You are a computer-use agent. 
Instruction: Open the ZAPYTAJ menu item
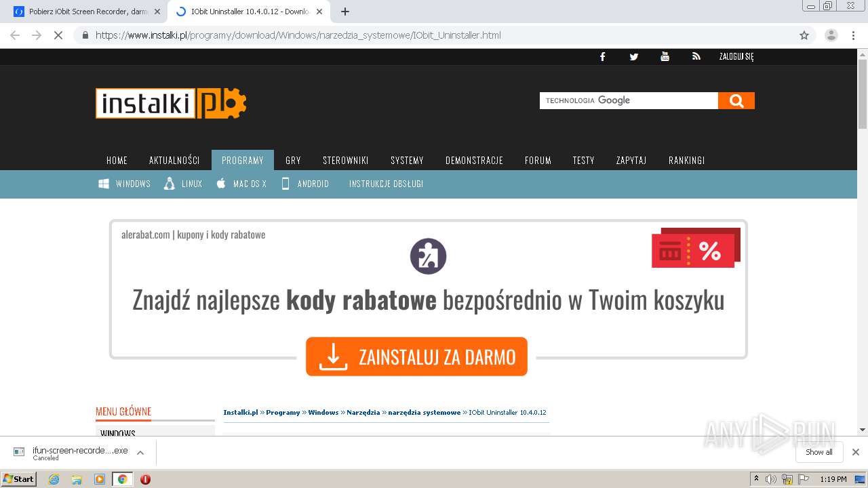(x=631, y=161)
